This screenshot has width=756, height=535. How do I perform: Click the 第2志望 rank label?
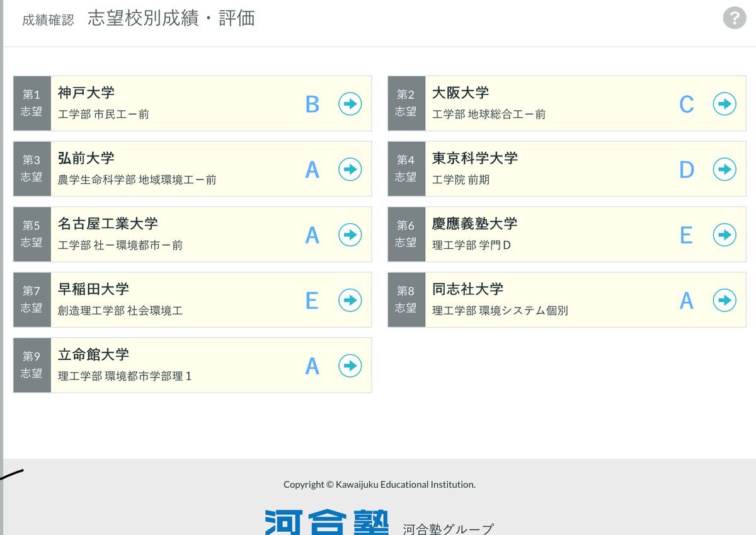[x=406, y=103]
